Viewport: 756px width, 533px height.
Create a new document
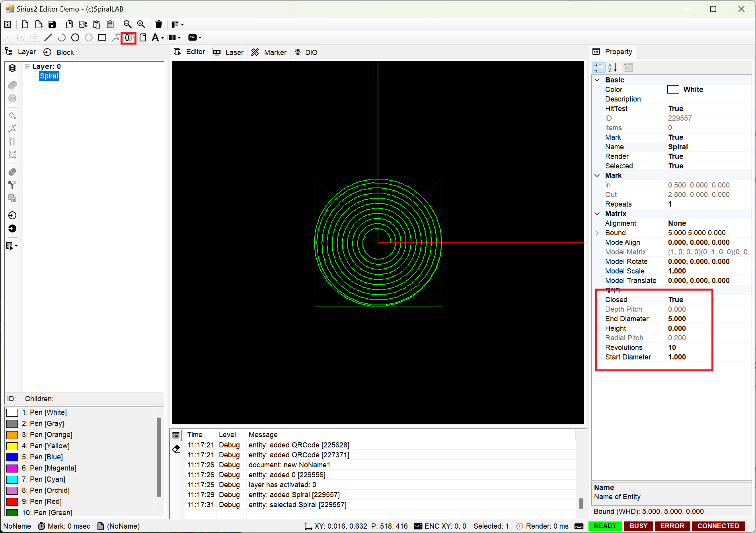25,24
